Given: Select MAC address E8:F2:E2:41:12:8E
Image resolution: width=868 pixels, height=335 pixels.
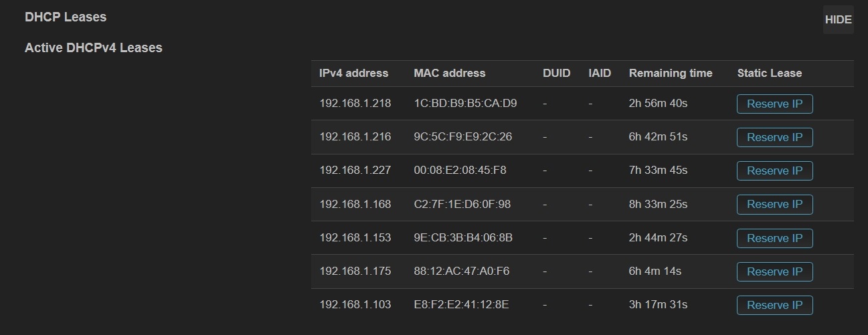Looking at the screenshot, I should 461,305.
